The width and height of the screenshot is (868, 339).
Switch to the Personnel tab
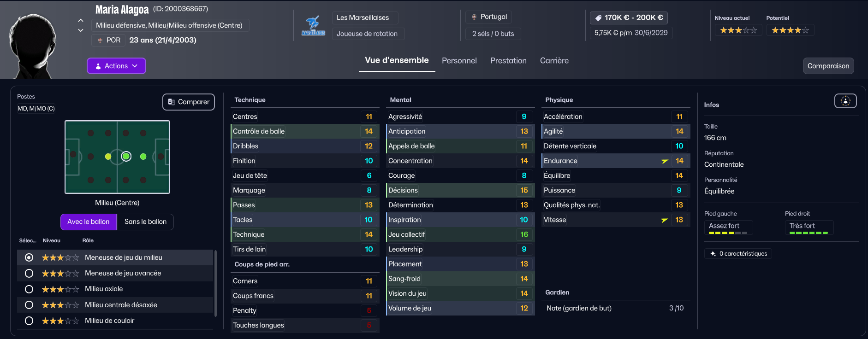click(x=459, y=61)
